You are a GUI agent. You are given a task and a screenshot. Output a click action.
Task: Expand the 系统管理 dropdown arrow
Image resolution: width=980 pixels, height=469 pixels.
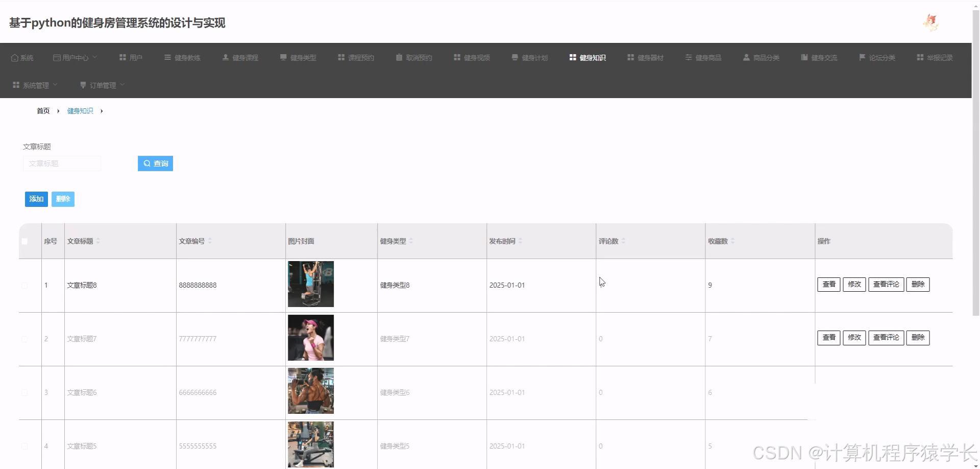[55, 85]
